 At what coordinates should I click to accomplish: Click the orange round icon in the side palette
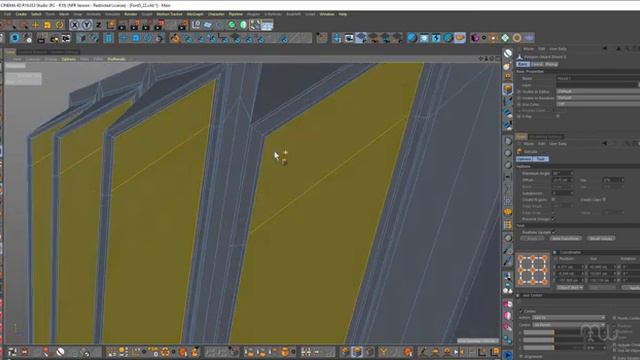(508, 212)
